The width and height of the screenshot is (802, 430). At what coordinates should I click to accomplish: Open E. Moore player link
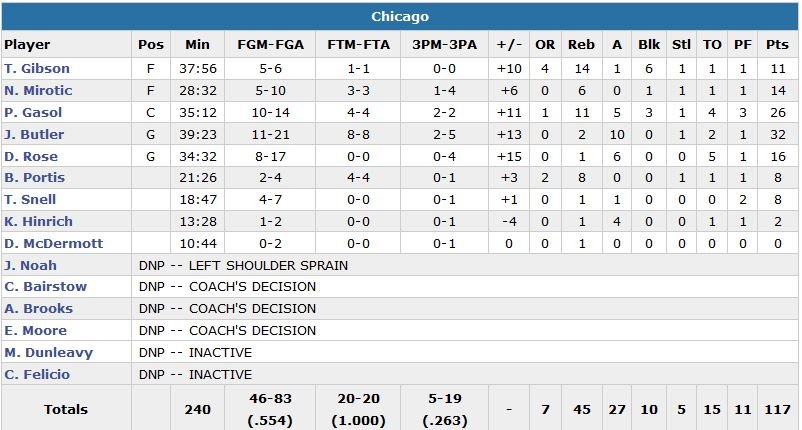(36, 331)
